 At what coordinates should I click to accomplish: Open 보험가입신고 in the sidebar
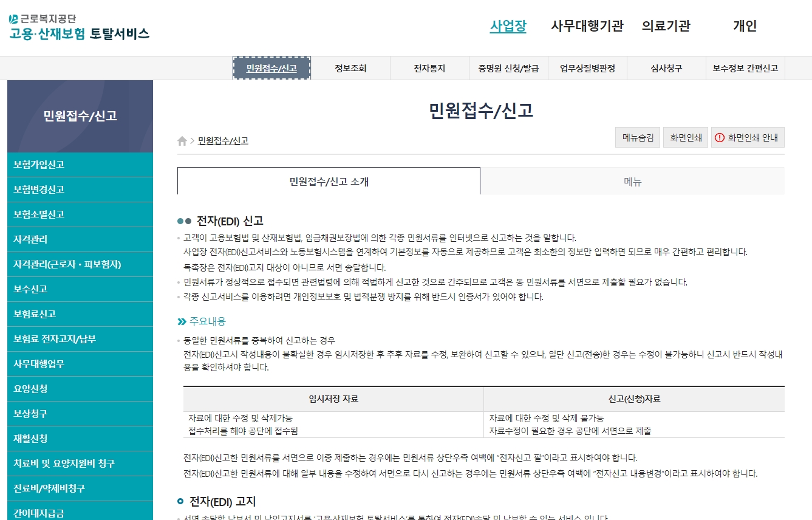coord(36,165)
